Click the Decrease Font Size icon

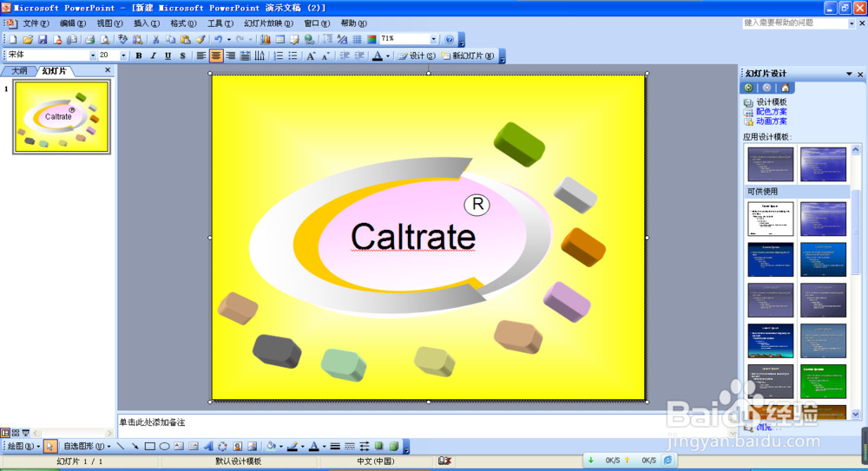pyautogui.click(x=325, y=56)
